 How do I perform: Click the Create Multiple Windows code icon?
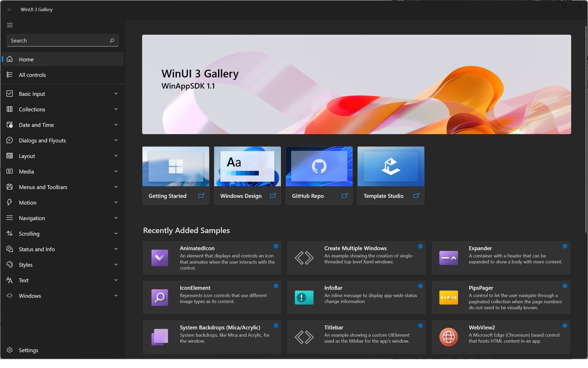[x=304, y=258]
